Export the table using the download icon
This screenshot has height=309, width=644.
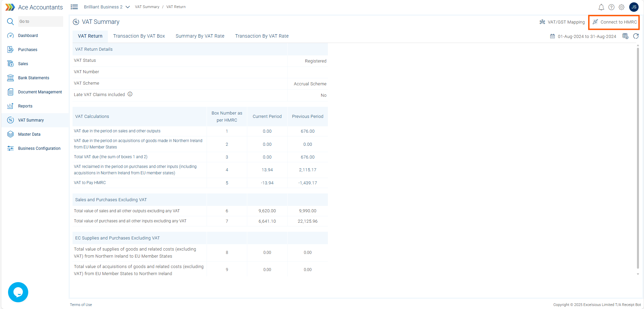click(625, 36)
